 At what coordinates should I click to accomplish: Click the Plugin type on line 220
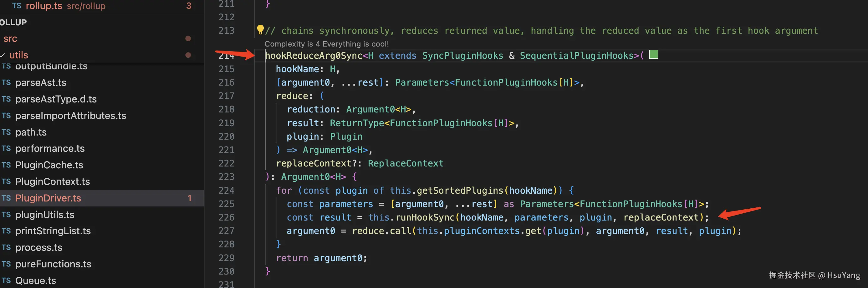pyautogui.click(x=346, y=136)
